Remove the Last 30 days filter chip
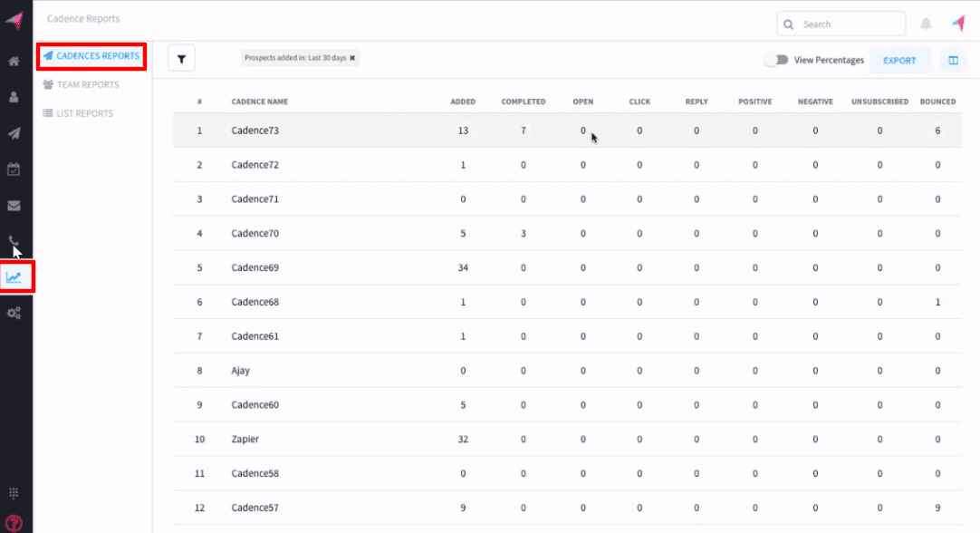 pyautogui.click(x=350, y=57)
